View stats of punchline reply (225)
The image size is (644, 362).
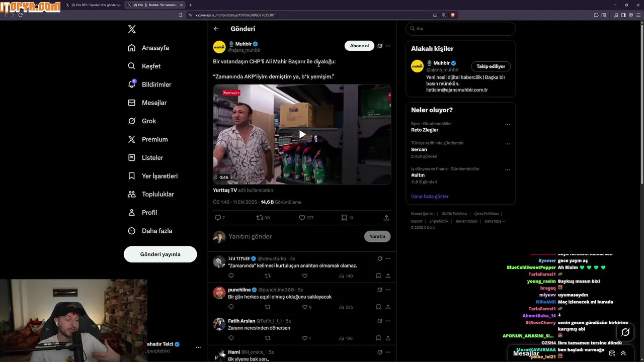(x=346, y=307)
